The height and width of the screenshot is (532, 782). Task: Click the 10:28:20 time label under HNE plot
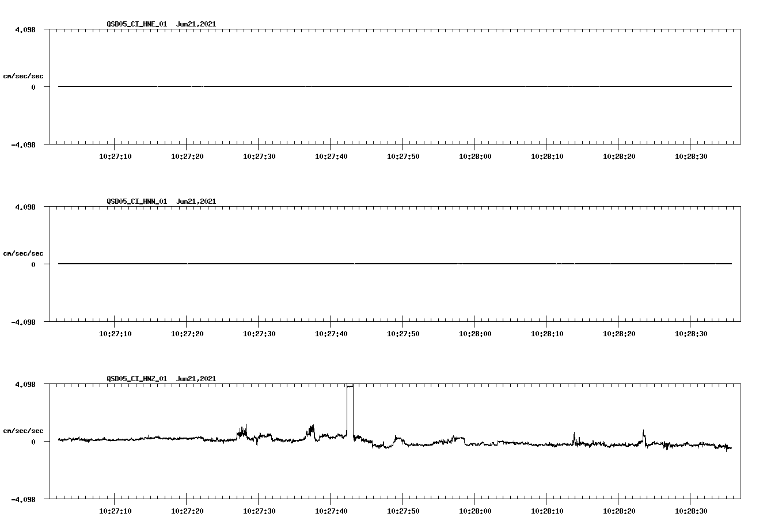(x=619, y=157)
